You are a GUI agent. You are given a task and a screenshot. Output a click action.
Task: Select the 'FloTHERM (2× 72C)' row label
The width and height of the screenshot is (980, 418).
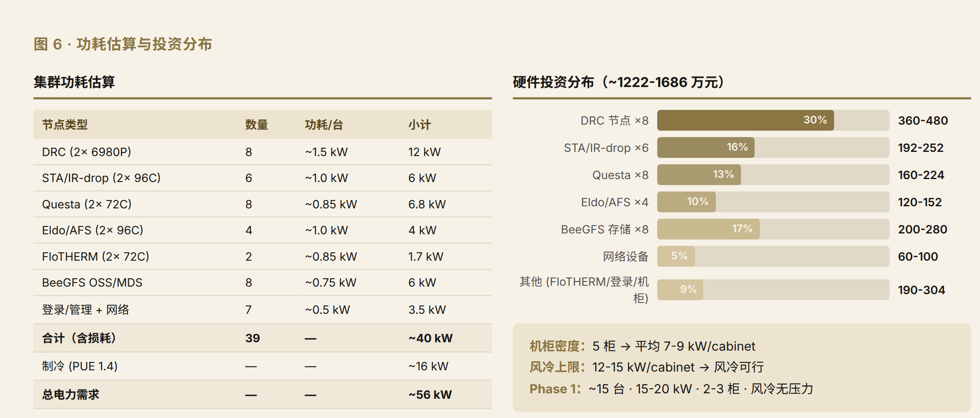95,256
